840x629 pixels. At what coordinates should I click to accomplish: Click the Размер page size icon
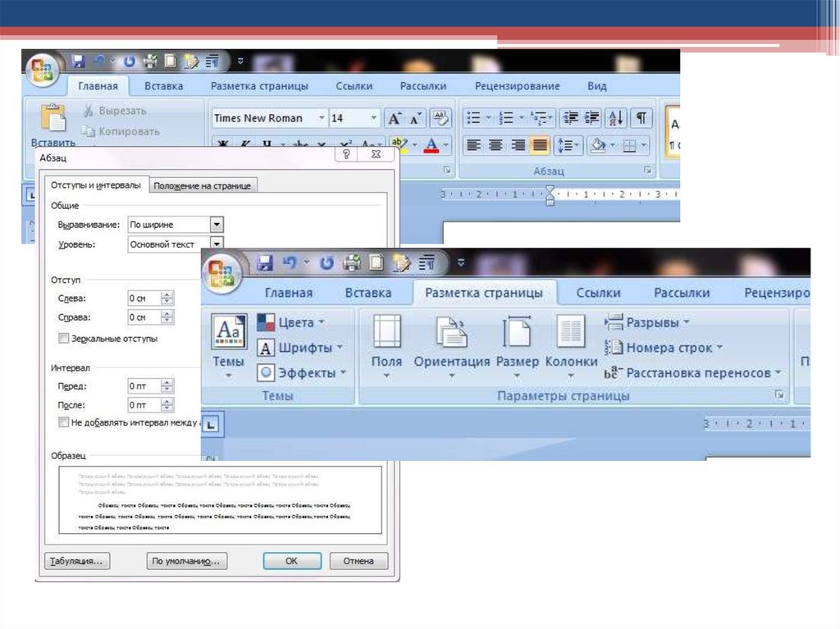517,344
